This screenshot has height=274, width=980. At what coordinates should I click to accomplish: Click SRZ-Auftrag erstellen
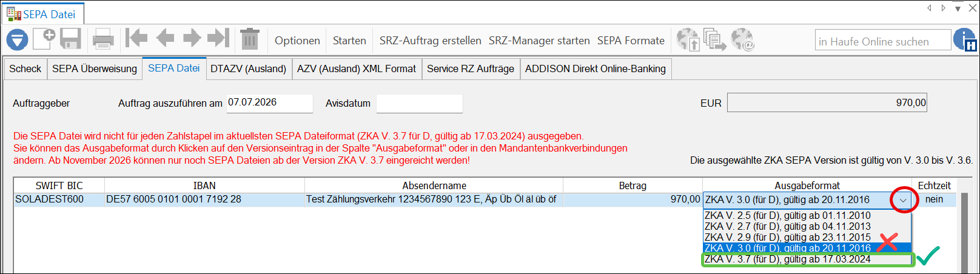(x=430, y=41)
